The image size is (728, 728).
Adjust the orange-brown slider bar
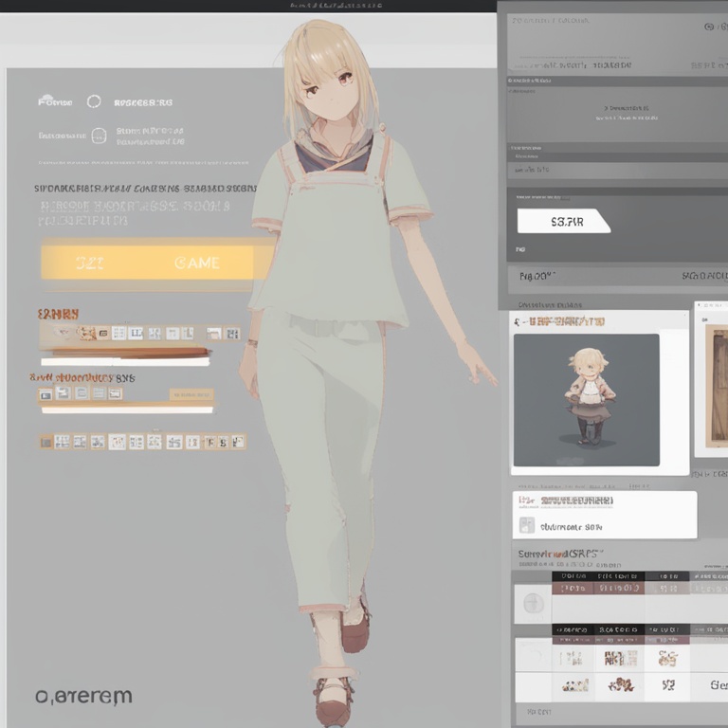point(132,352)
